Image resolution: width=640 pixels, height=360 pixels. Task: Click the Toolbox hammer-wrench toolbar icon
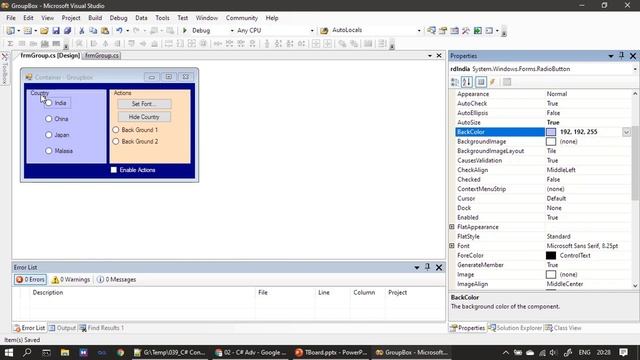[466, 31]
